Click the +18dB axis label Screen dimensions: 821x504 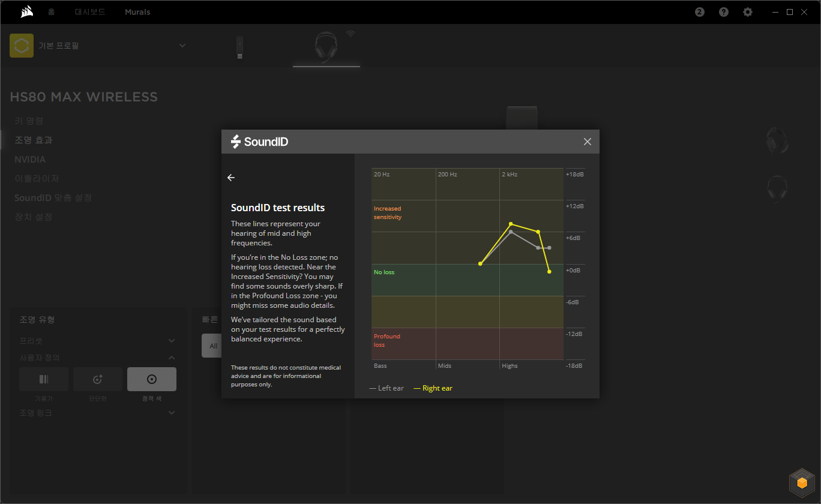click(575, 175)
